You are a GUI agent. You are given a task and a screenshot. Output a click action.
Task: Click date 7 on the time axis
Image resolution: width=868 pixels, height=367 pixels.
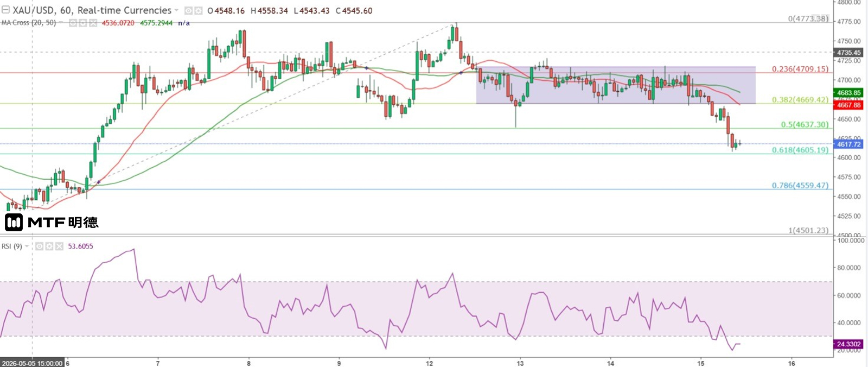tap(158, 363)
